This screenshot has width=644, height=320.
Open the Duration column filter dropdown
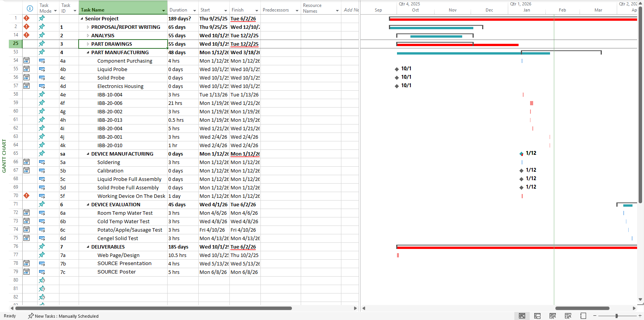click(x=194, y=10)
